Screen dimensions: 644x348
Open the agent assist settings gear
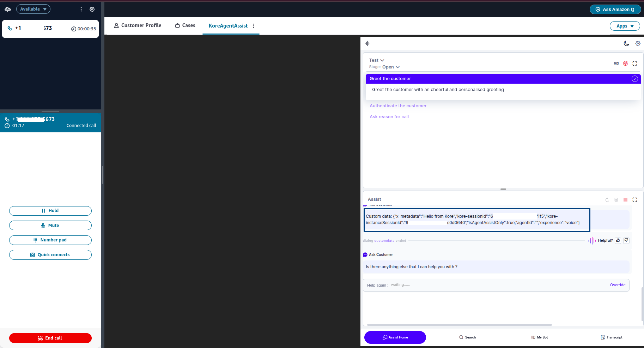coord(638,43)
